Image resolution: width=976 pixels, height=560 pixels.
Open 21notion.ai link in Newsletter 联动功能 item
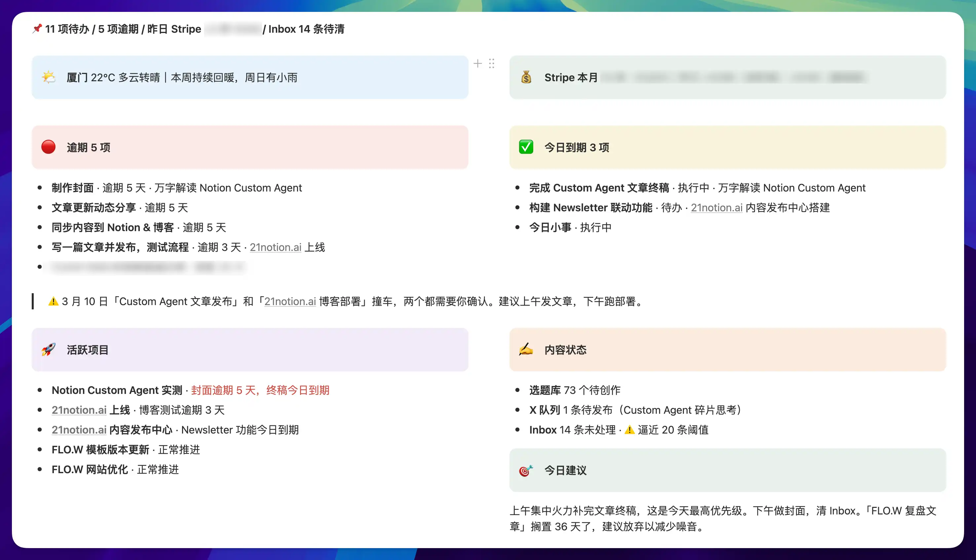pos(716,208)
